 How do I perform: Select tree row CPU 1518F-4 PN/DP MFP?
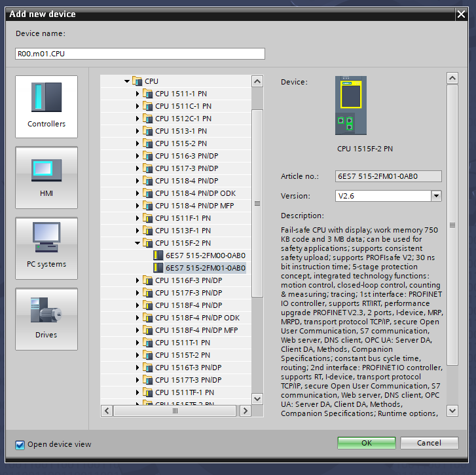pyautogui.click(x=175, y=330)
